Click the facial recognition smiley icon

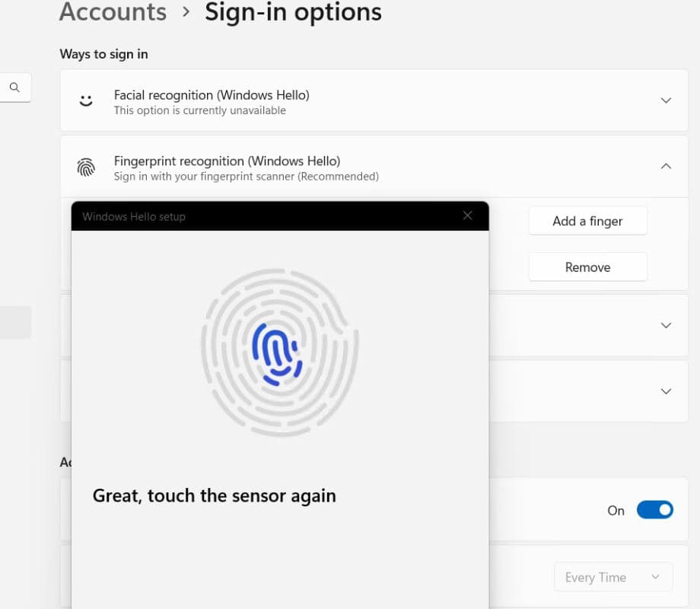(x=86, y=100)
